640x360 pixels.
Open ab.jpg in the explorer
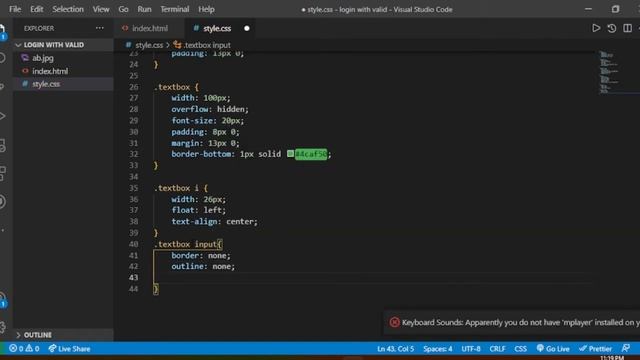point(43,58)
